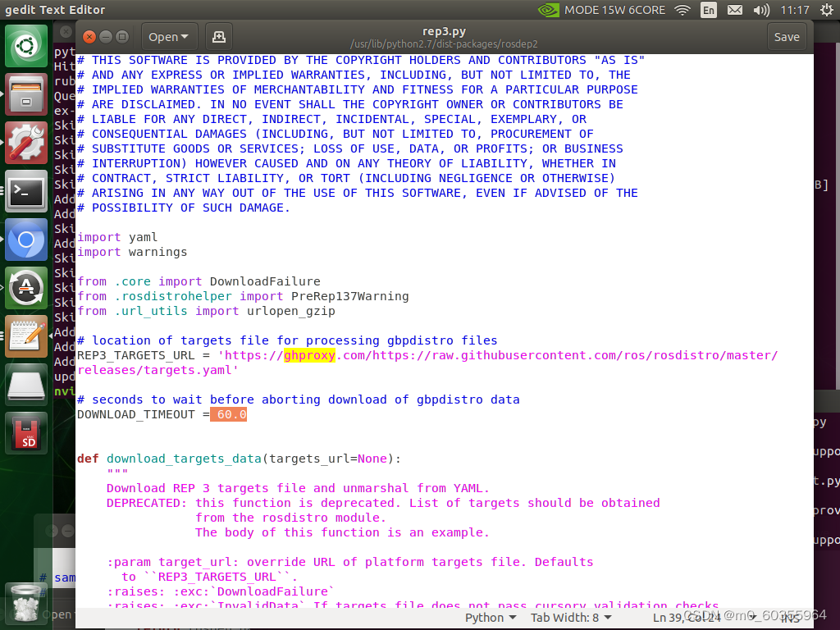Minimize the gedit window
Screen dimensions: 840x630
click(106, 36)
